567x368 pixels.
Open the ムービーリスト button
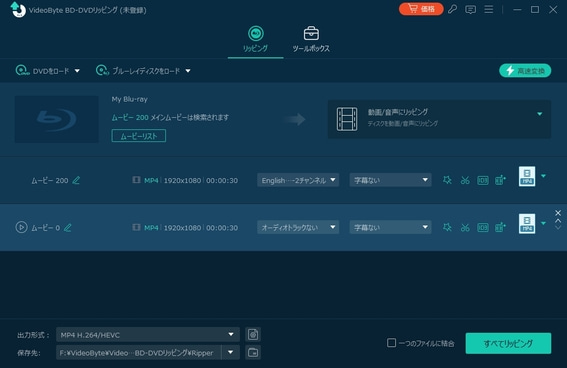139,136
